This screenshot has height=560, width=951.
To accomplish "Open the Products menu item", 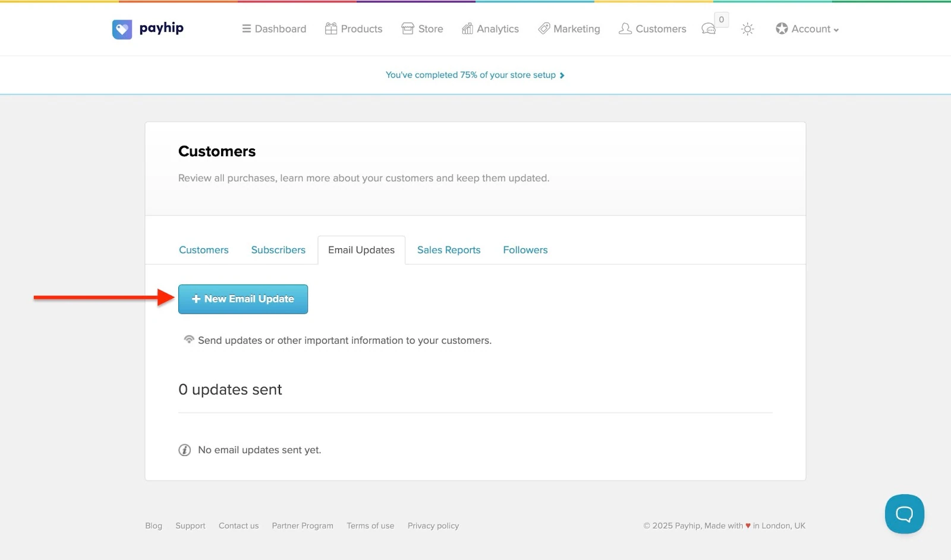I will tap(354, 29).
